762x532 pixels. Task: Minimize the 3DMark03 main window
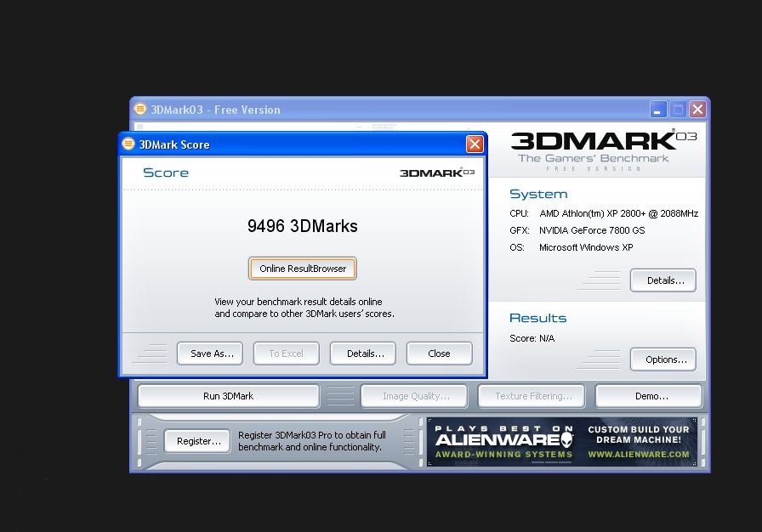658,110
